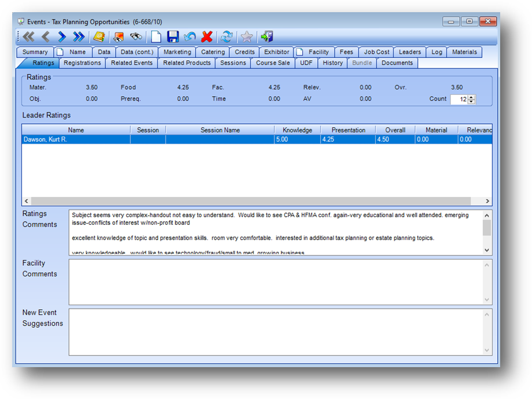The image size is (532, 399).
Task: Go to the first record with double-left arrows
Action: point(29,36)
